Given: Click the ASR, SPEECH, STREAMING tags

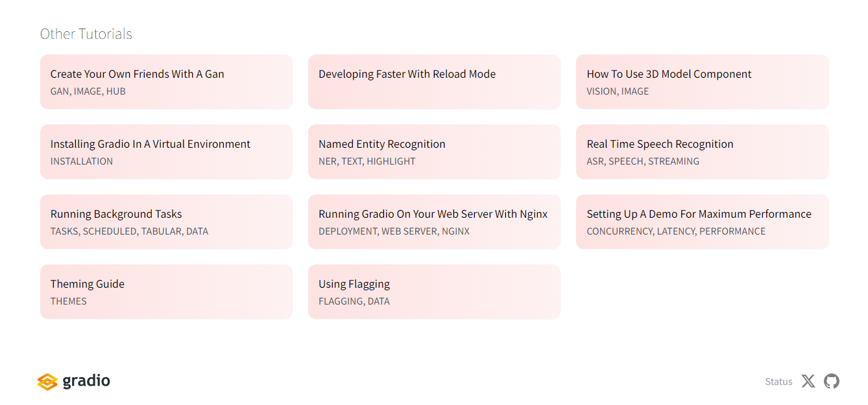Looking at the screenshot, I should coord(642,161).
